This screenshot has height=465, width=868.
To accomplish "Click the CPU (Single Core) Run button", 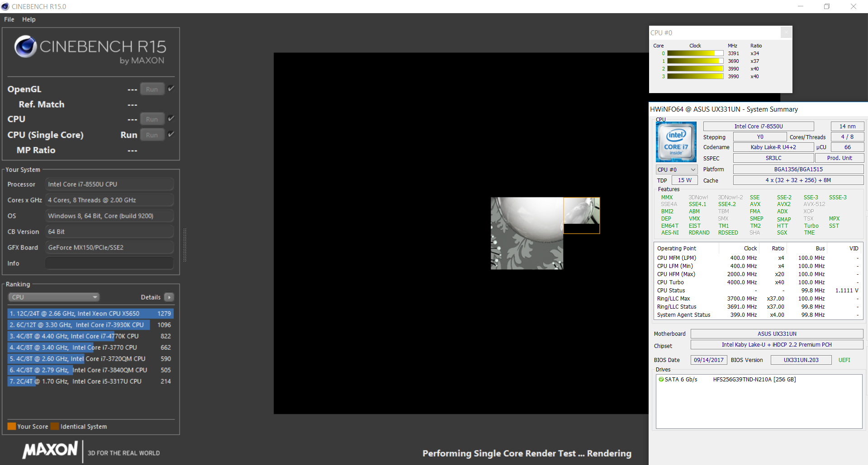I will click(x=152, y=135).
